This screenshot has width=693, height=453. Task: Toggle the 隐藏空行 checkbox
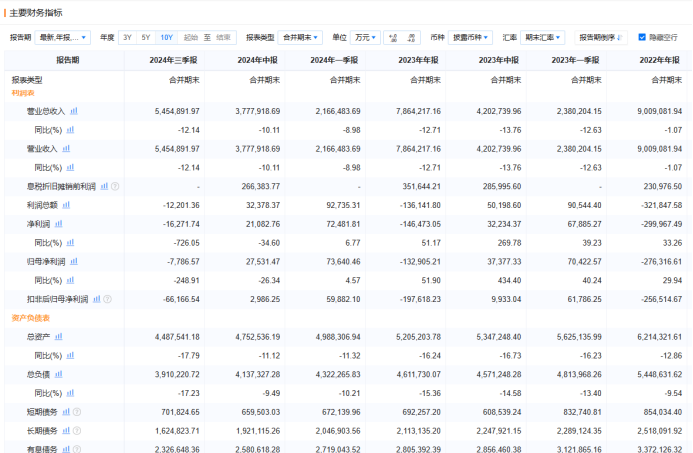pyautogui.click(x=642, y=37)
